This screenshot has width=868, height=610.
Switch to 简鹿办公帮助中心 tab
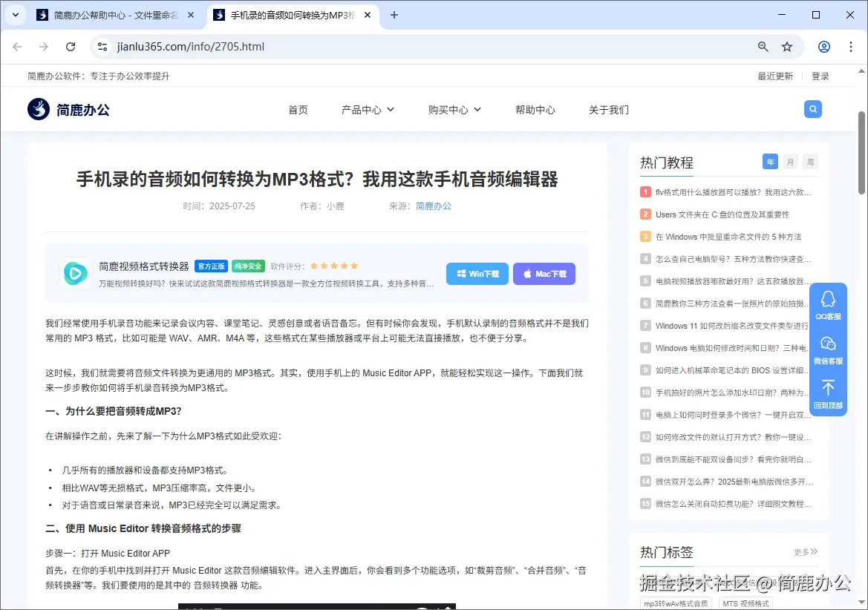117,15
